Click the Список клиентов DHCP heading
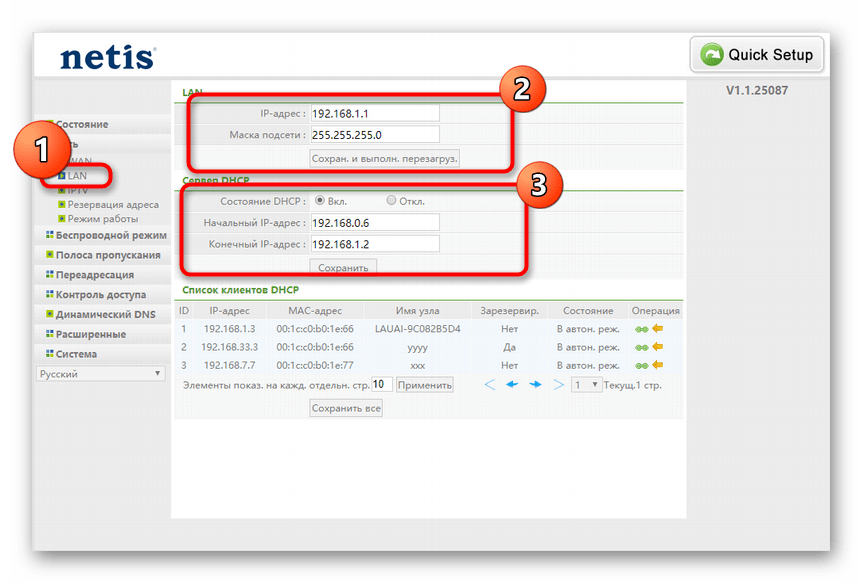 [x=240, y=290]
